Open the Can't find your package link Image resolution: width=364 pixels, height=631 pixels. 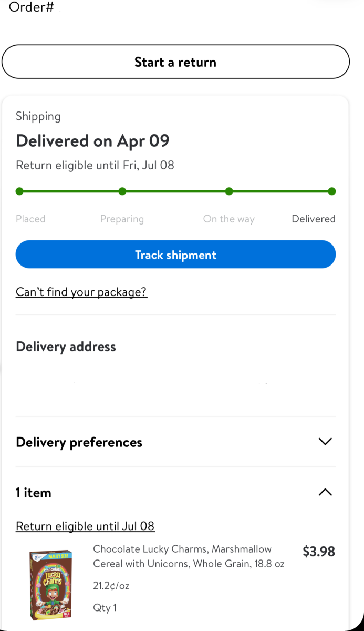tap(81, 292)
